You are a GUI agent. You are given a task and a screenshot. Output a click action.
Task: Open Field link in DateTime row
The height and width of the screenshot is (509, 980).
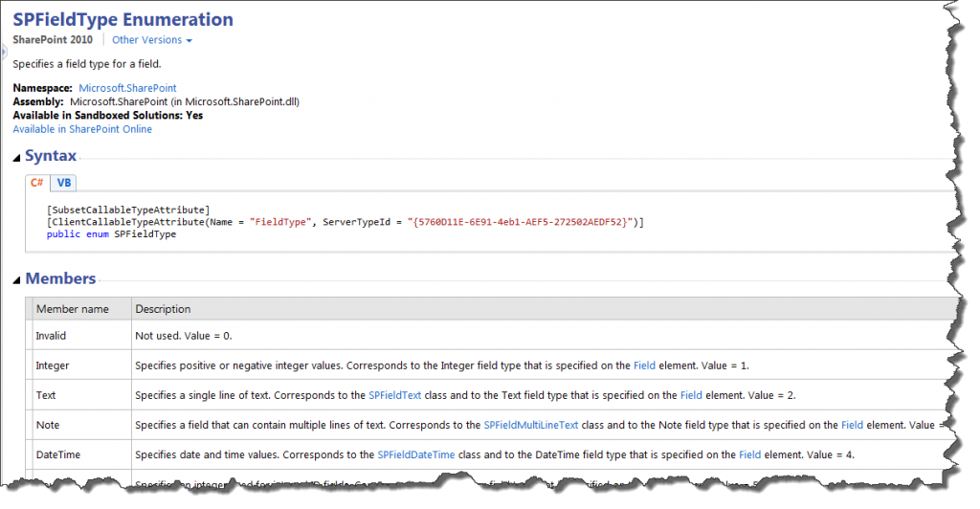click(750, 454)
